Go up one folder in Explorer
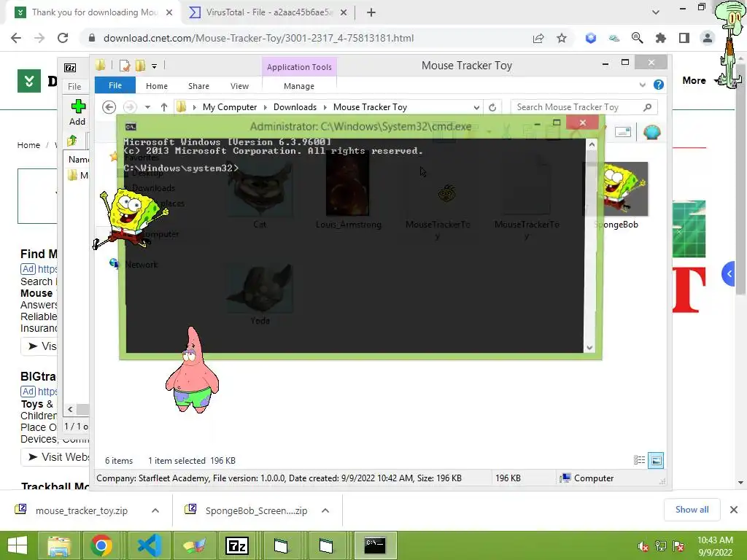Viewport: 747px width, 560px height. [x=164, y=107]
